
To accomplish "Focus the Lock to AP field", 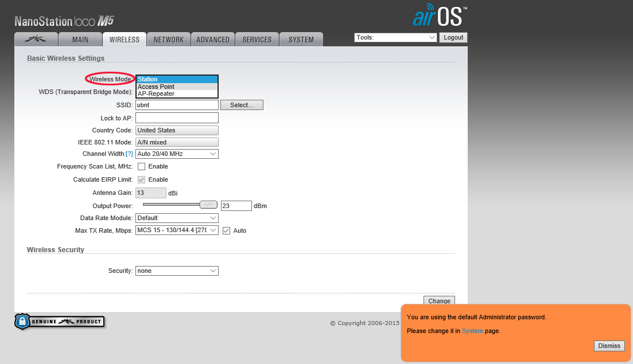I will pyautogui.click(x=177, y=118).
